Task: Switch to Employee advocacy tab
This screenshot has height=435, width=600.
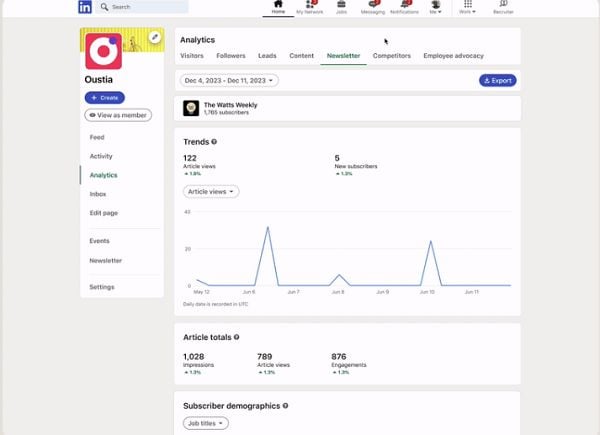Action: coord(453,56)
